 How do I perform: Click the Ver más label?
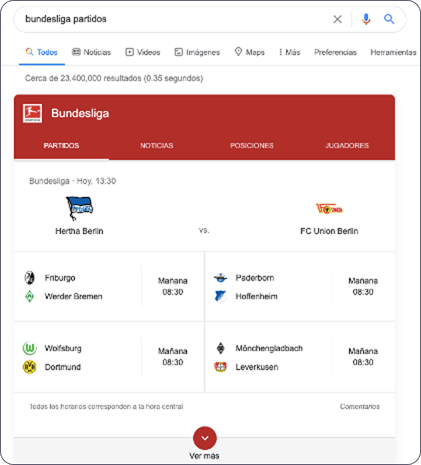coord(204,456)
